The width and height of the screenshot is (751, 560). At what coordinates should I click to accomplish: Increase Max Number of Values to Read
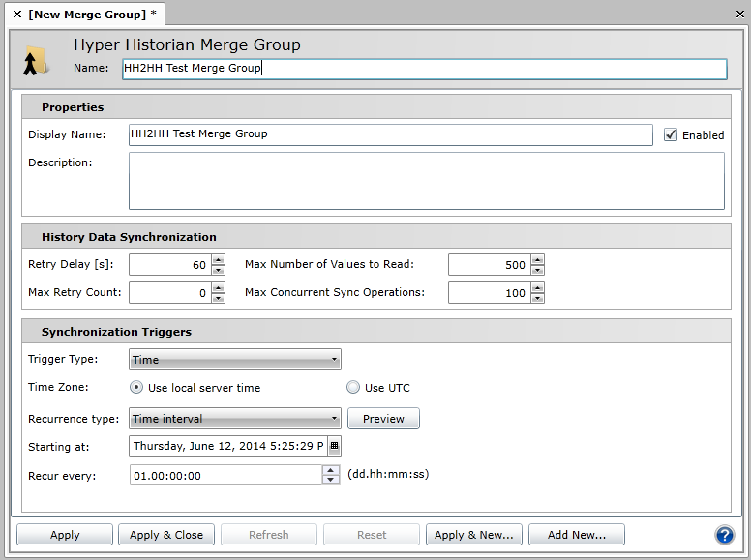[x=537, y=259]
